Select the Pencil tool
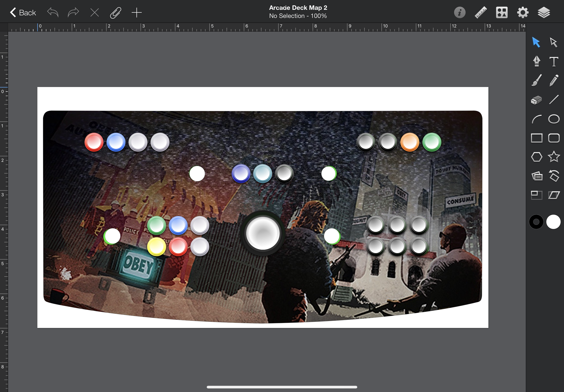 554,80
